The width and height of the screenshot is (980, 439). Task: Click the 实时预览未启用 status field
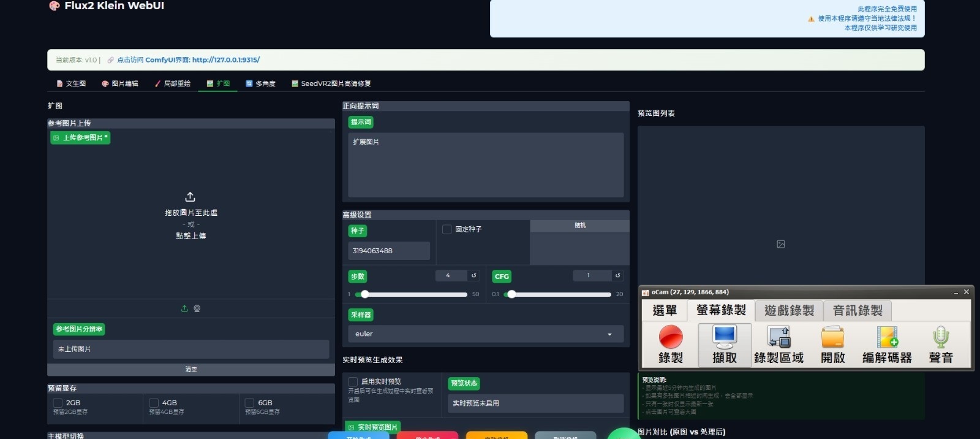[x=536, y=403]
